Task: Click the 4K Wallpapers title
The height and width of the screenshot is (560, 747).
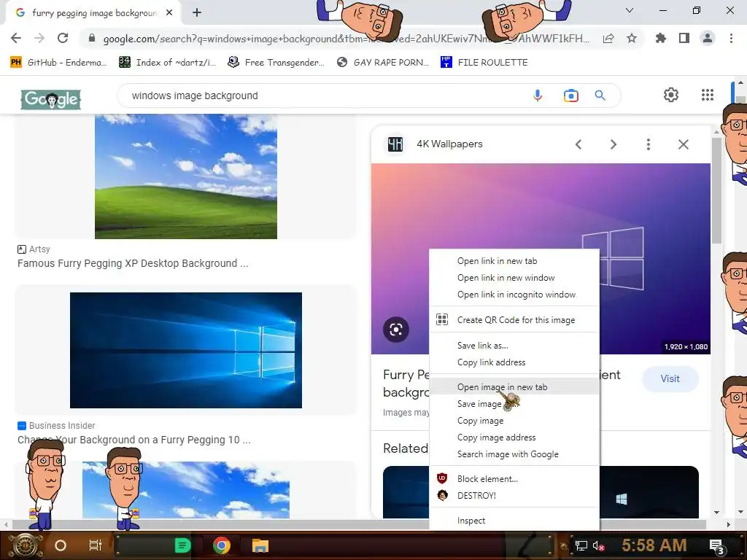Action: [449, 144]
